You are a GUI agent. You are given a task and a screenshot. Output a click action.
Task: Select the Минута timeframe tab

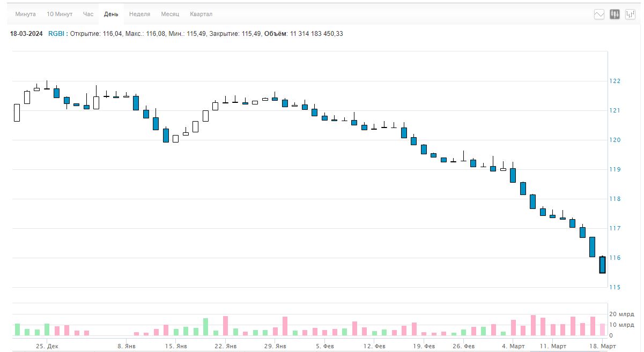tap(26, 14)
